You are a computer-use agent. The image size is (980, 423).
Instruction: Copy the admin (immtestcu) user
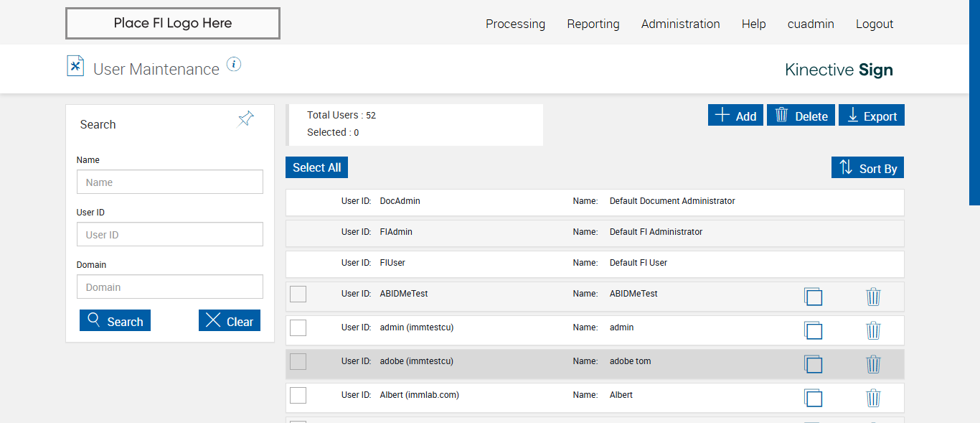[813, 330]
